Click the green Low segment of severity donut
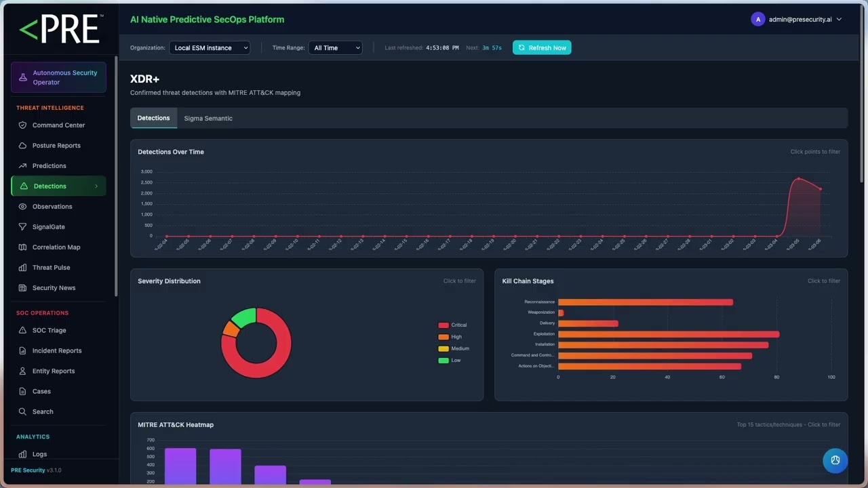 pyautogui.click(x=244, y=317)
